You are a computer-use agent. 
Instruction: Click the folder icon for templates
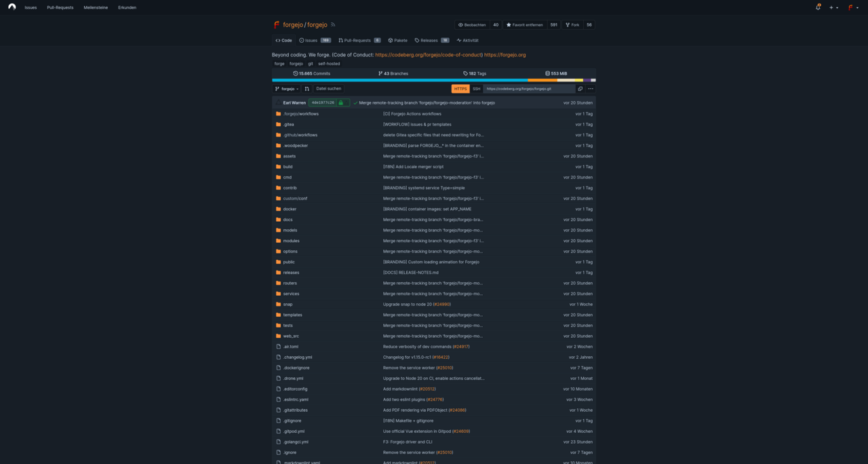[278, 315]
